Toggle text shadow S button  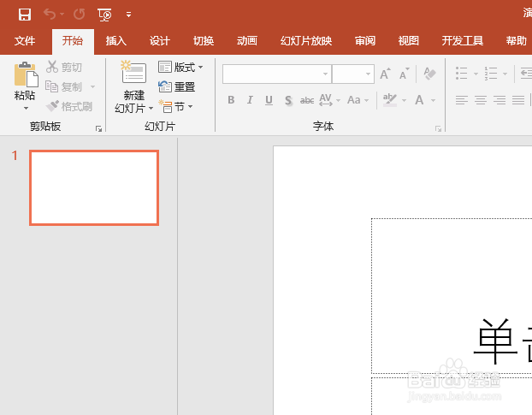(288, 100)
